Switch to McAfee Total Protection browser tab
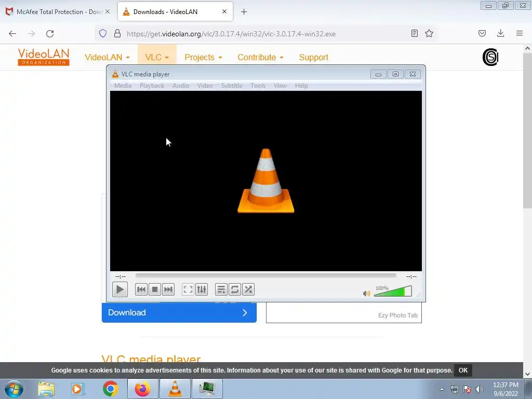Image resolution: width=532 pixels, height=399 pixels. click(x=58, y=12)
